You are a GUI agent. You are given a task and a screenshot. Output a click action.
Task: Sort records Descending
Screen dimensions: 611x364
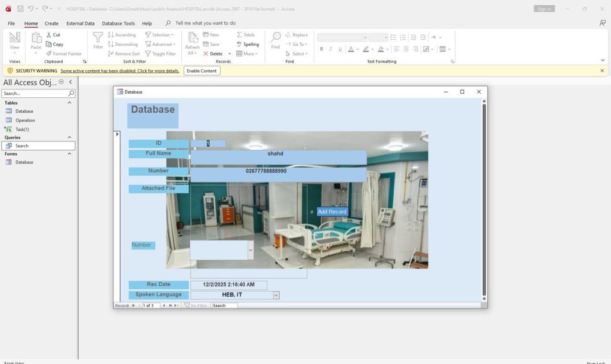(123, 44)
